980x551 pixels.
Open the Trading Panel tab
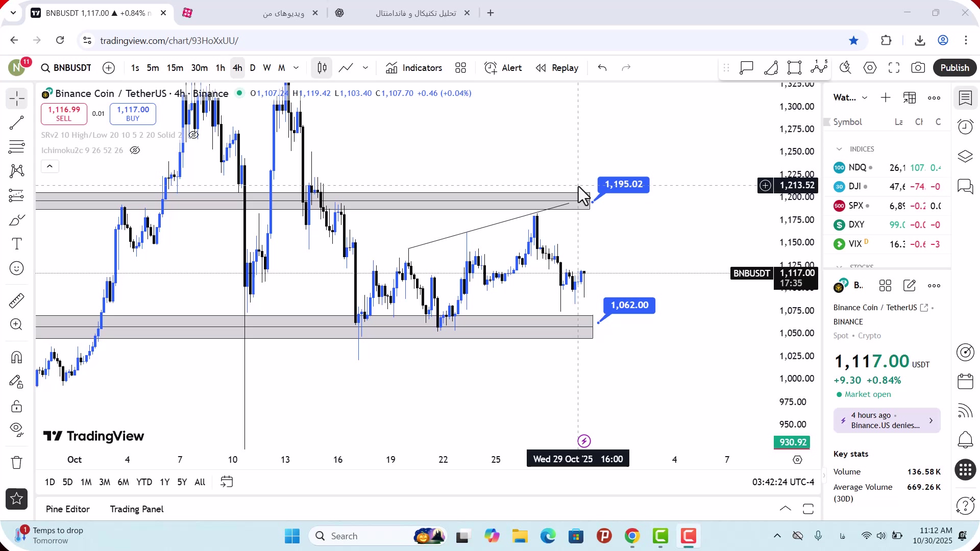tap(137, 510)
